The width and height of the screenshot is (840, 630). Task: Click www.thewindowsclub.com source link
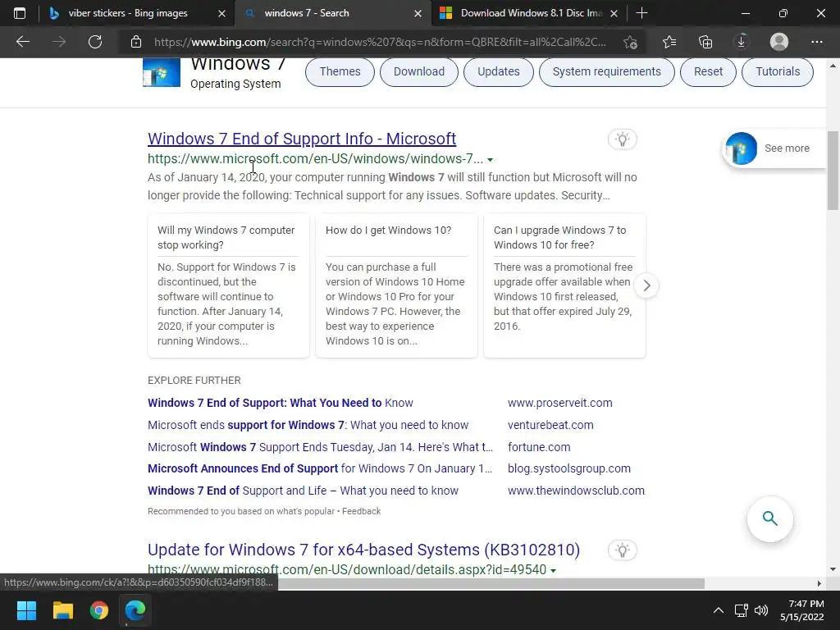pyautogui.click(x=576, y=491)
